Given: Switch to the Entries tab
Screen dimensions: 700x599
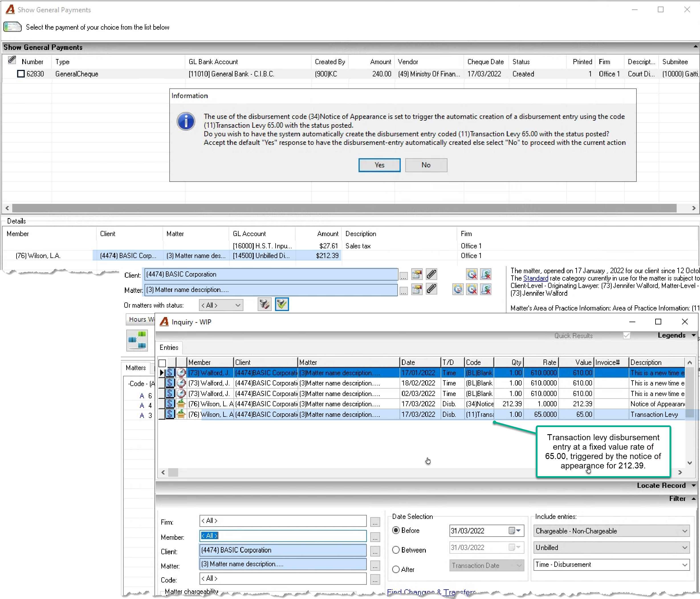Looking at the screenshot, I should (x=169, y=348).
